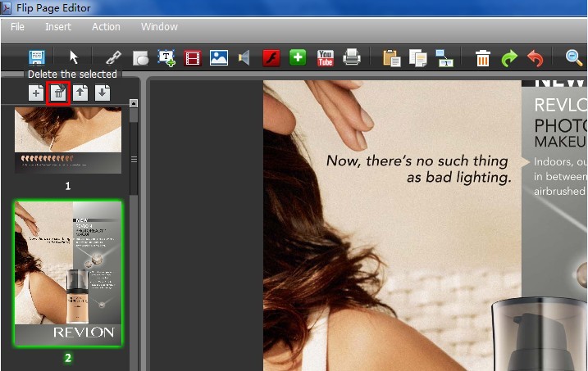This screenshot has height=371, width=588.
Task: Zoom with the magnifier icon
Action: [x=574, y=58]
